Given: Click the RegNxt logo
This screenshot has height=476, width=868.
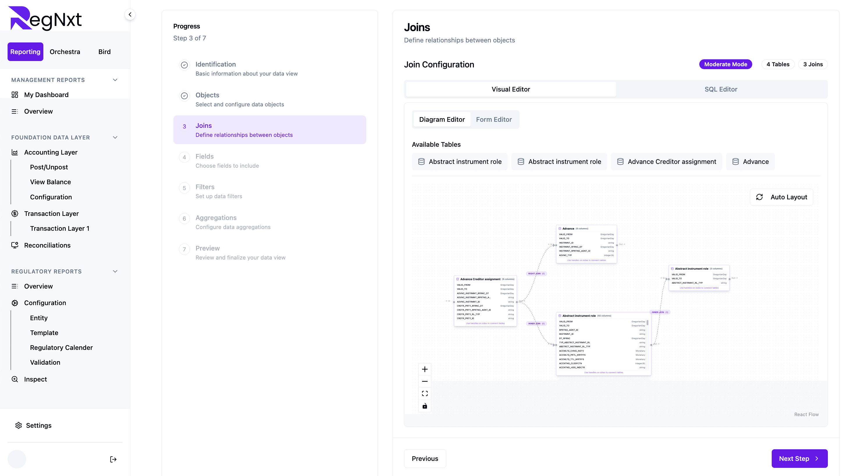Looking at the screenshot, I should click(x=45, y=19).
